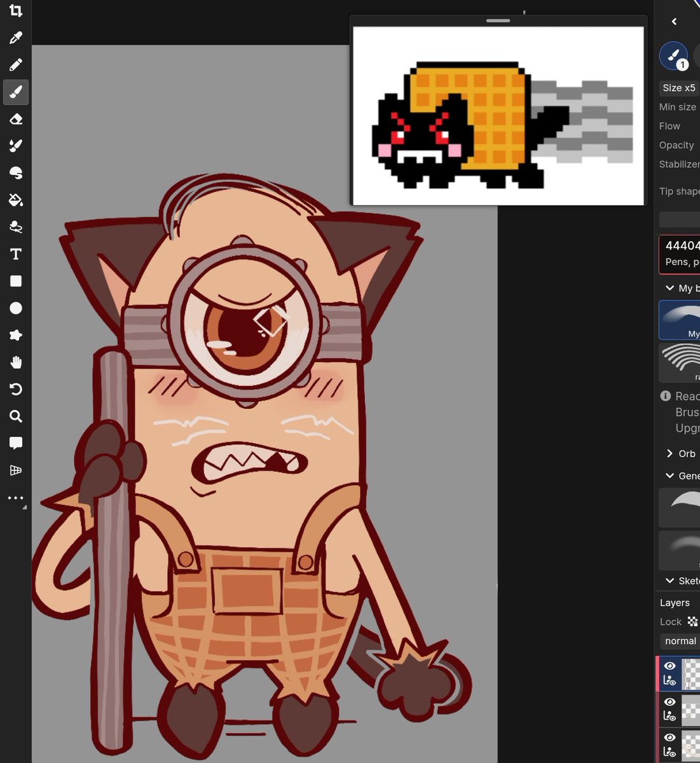Select the Perspective grid tool
This screenshot has height=763, width=700.
[16, 471]
